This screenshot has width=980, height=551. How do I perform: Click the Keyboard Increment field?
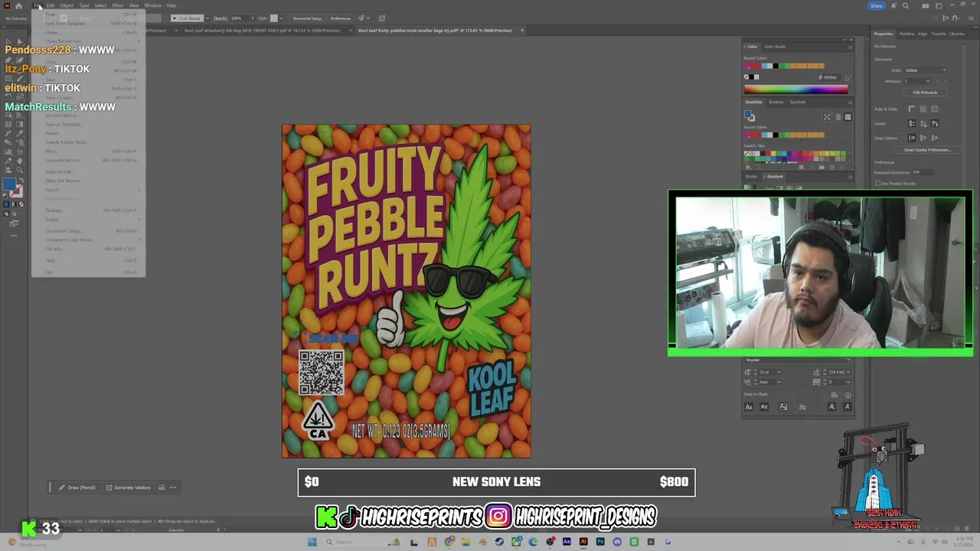923,172
